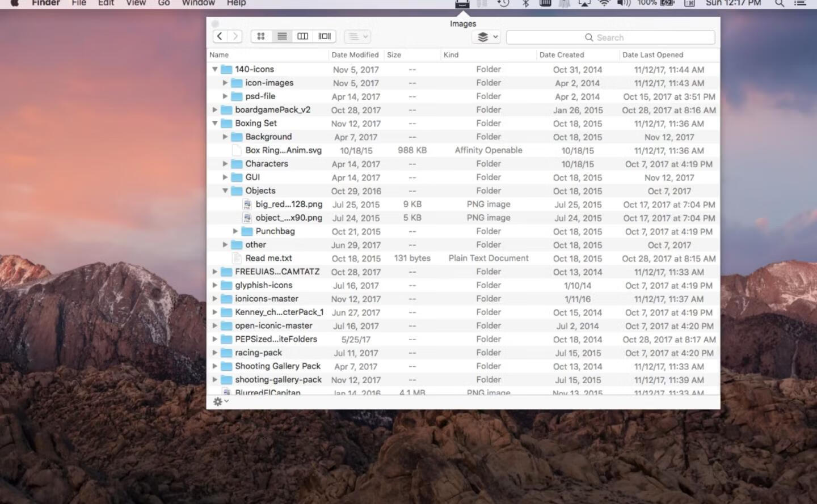Open Spotlight search magnifier icon

(780, 3)
